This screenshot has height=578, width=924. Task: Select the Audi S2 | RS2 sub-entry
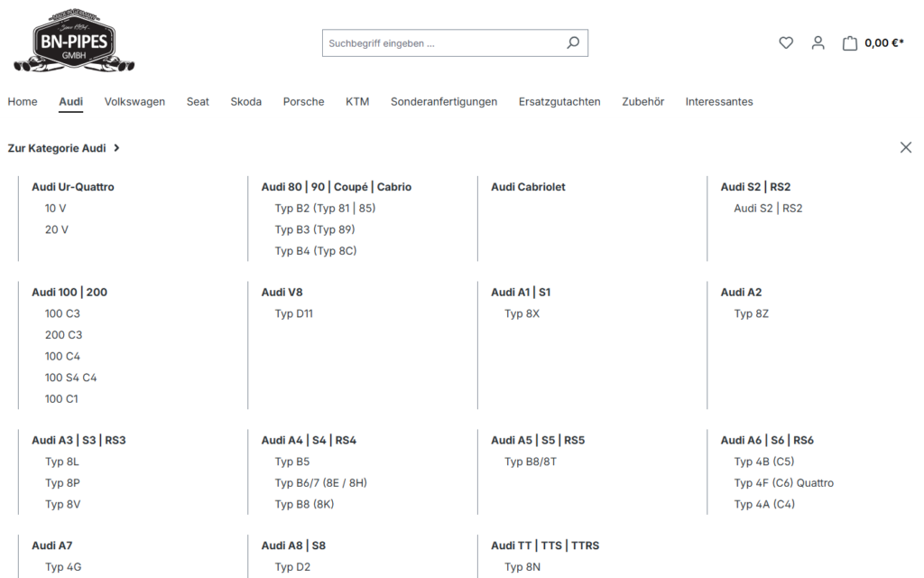768,209
